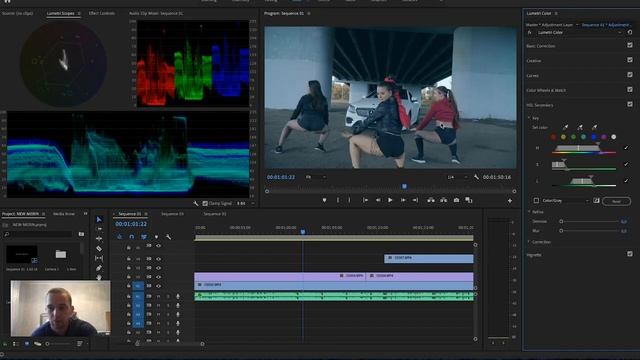This screenshot has width=640, height=360.
Task: Add marker in Program Monitor
Action: click(x=324, y=200)
